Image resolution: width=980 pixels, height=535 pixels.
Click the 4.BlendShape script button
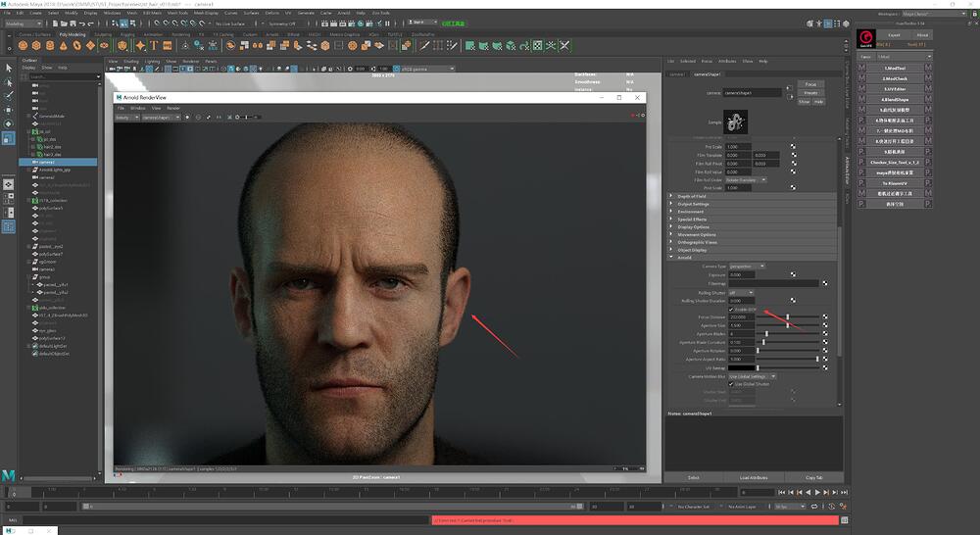point(895,99)
